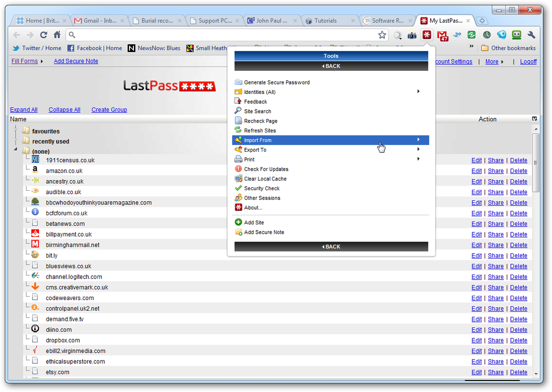Image resolution: width=552 pixels, height=392 pixels.
Task: Click the amazon.co.uk favicon
Action: point(35,170)
